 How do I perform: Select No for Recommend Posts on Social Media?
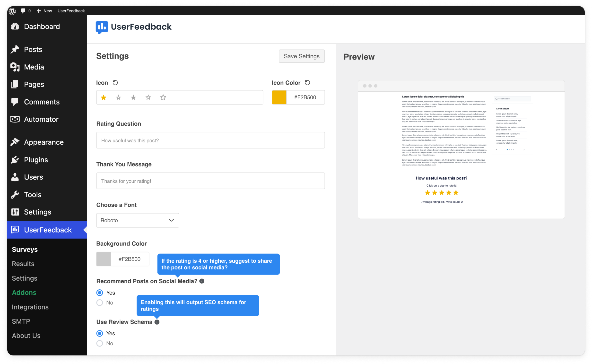[99, 303]
